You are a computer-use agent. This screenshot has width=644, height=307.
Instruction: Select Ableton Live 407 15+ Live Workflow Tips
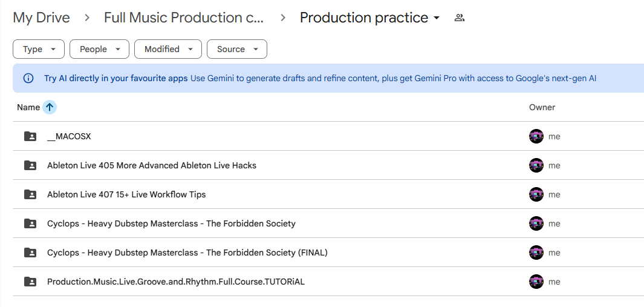click(126, 194)
